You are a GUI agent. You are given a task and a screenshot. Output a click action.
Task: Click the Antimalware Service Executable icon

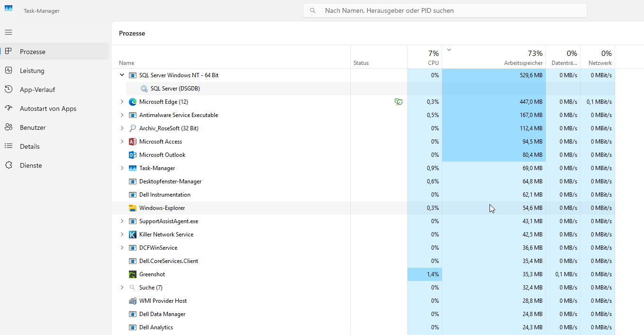pos(133,115)
